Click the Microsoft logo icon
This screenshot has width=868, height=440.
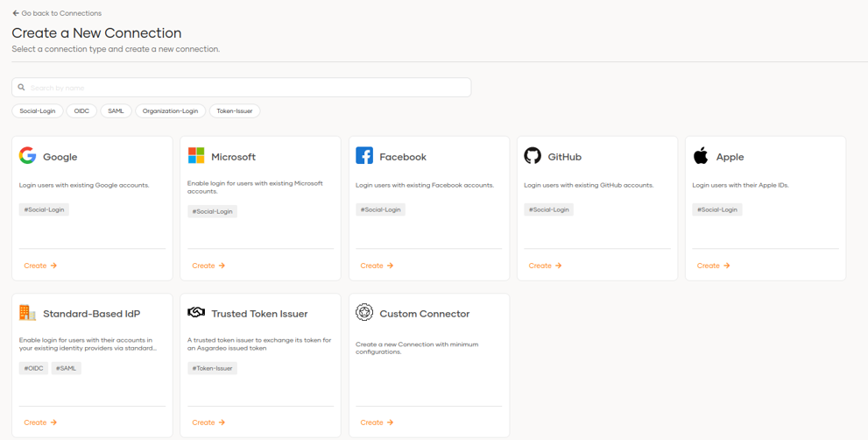point(196,156)
